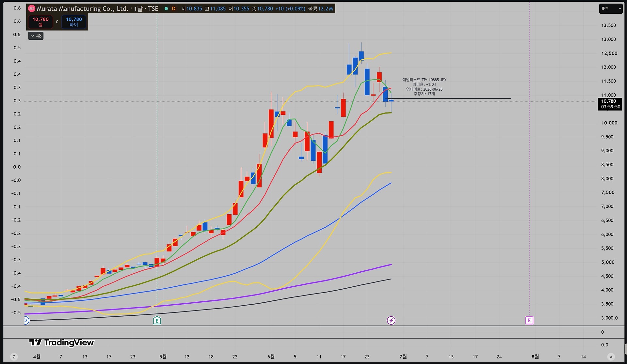627x364 pixels.
Task: Click the 4월 date label on time axis
Action: pos(37,357)
